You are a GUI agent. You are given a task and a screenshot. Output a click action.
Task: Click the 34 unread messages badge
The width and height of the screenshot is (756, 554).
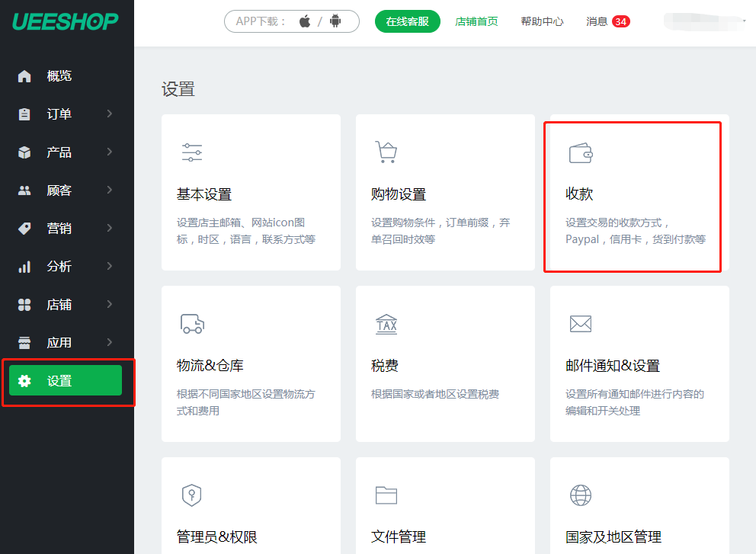click(620, 21)
